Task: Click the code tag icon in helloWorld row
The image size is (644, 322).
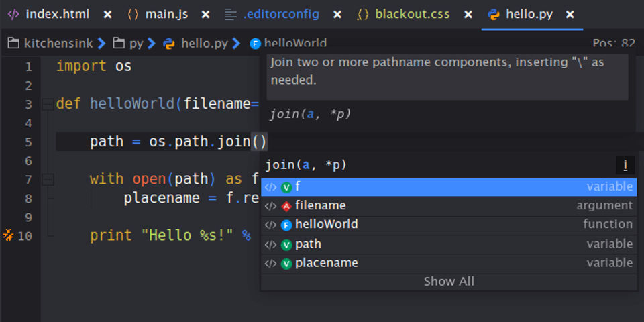Action: pos(270,225)
